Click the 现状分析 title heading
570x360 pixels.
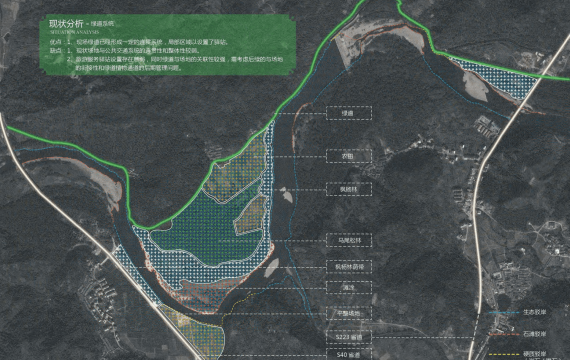(x=66, y=24)
